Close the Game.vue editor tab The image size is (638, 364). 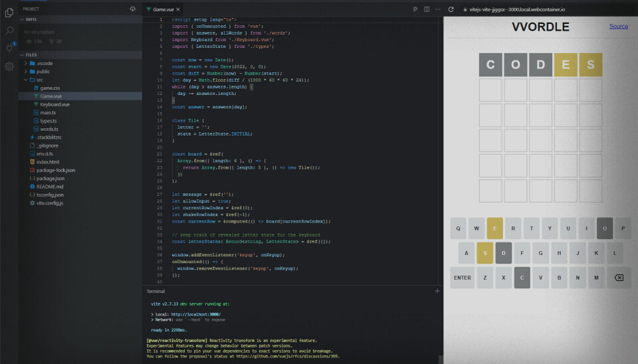pyautogui.click(x=178, y=9)
